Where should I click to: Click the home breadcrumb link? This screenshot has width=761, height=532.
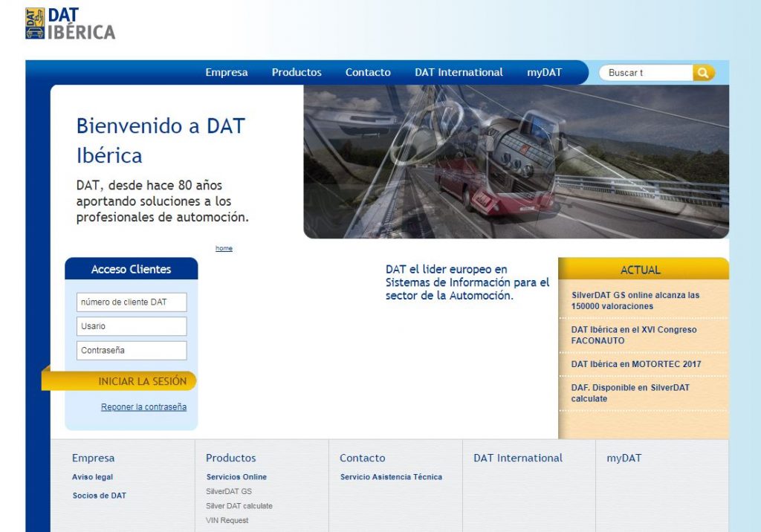224,248
